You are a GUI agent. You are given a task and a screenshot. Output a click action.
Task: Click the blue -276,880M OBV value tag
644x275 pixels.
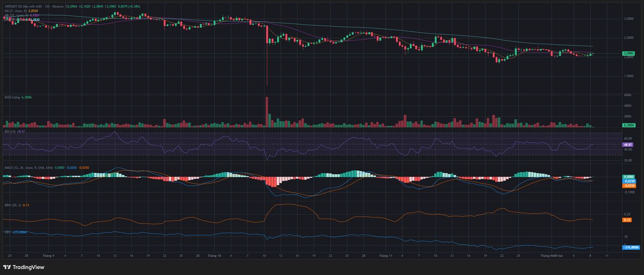pos(631,247)
